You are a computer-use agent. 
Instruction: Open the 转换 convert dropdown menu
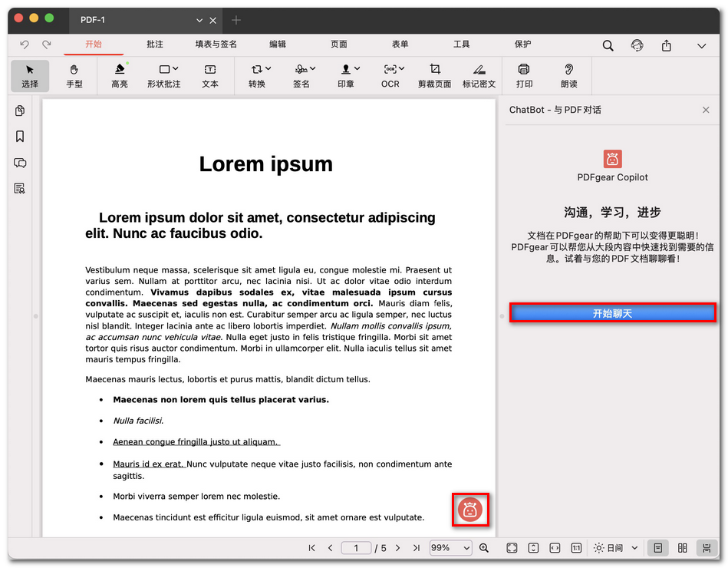click(259, 75)
